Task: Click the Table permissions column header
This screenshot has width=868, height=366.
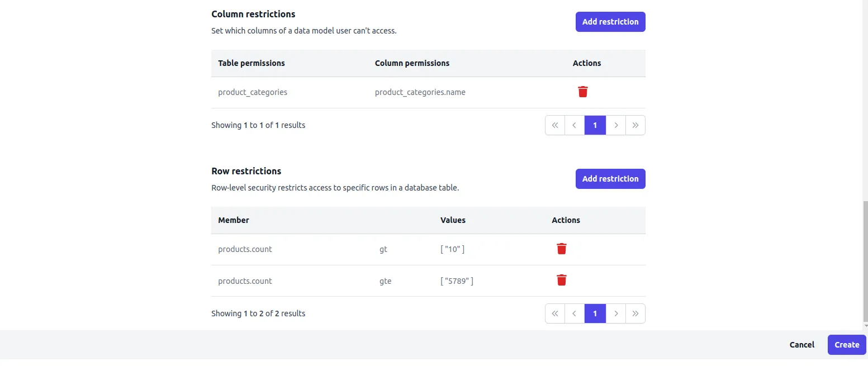Action: [x=252, y=63]
